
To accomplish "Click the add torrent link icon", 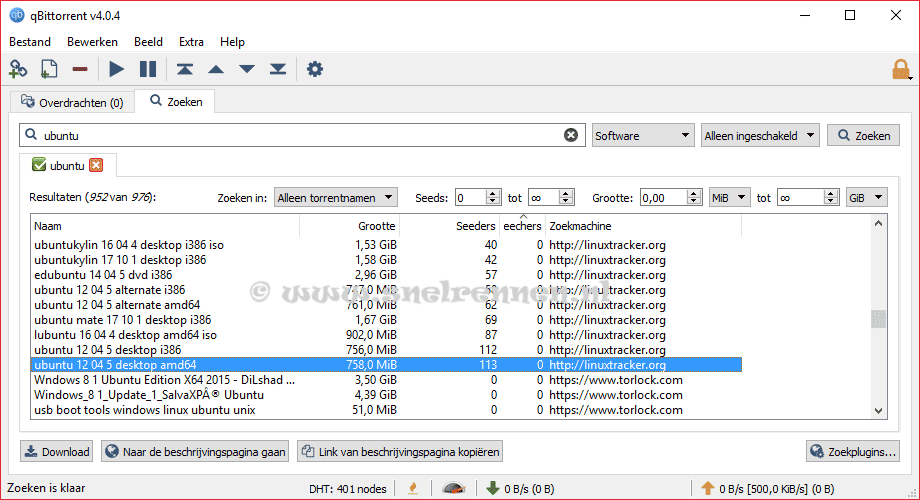I will pos(18,69).
